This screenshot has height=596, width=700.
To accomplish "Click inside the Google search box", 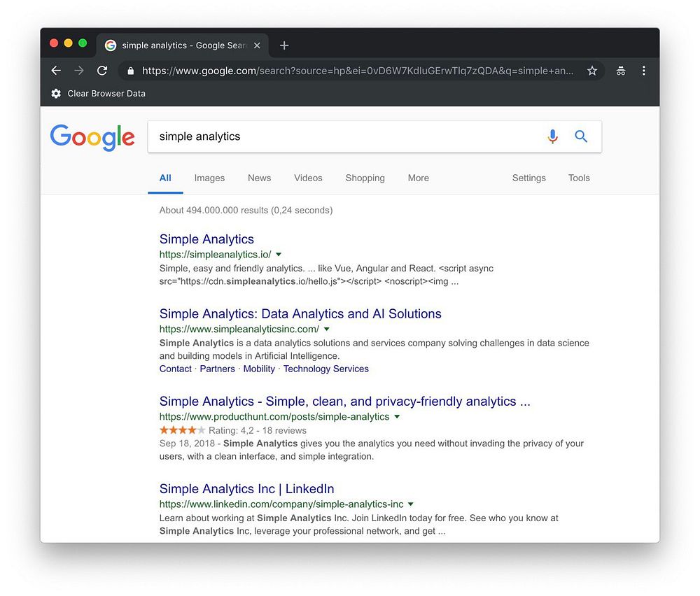I will coord(348,136).
